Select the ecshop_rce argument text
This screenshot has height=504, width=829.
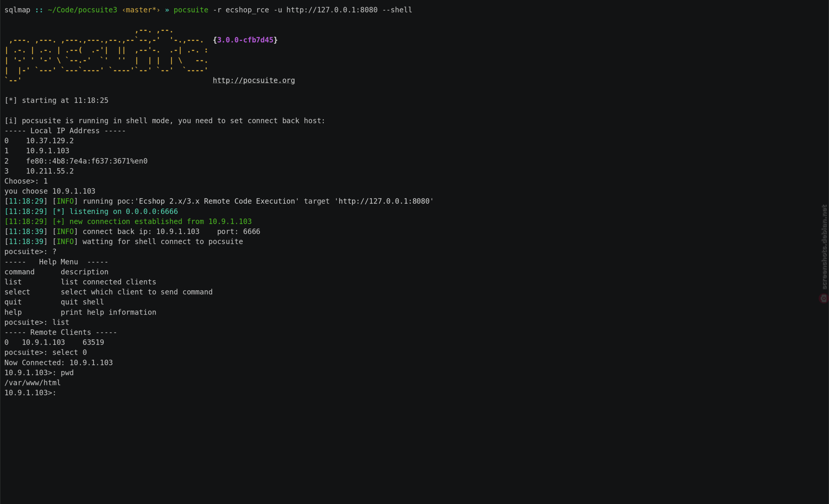(x=247, y=10)
